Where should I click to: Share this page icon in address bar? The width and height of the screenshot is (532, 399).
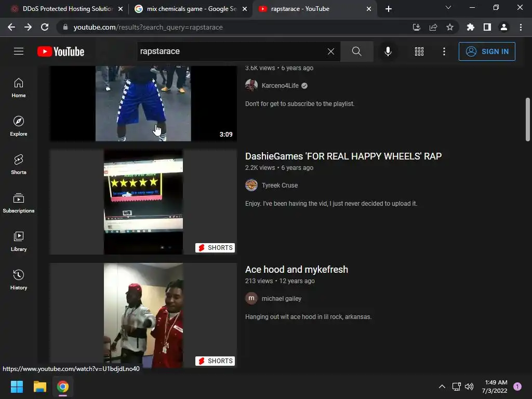point(433,27)
